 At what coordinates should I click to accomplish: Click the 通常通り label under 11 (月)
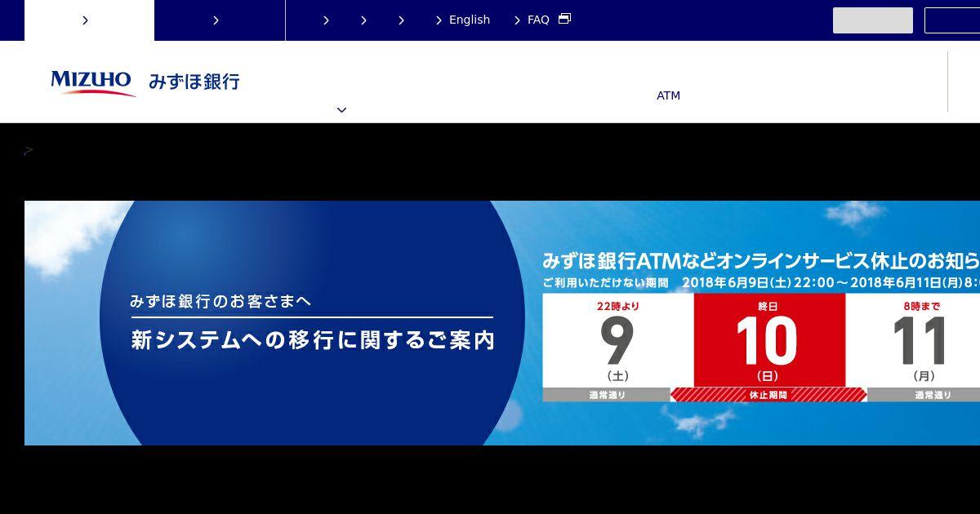(924, 395)
